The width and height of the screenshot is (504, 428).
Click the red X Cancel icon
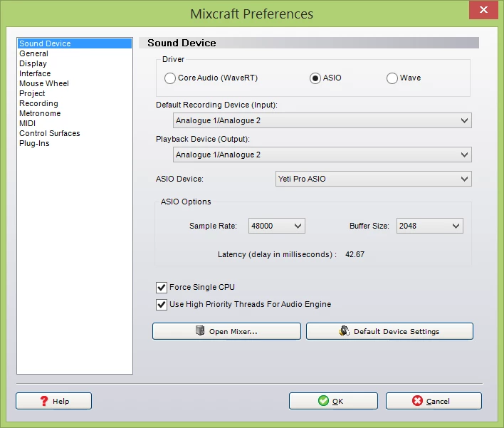[x=417, y=401]
